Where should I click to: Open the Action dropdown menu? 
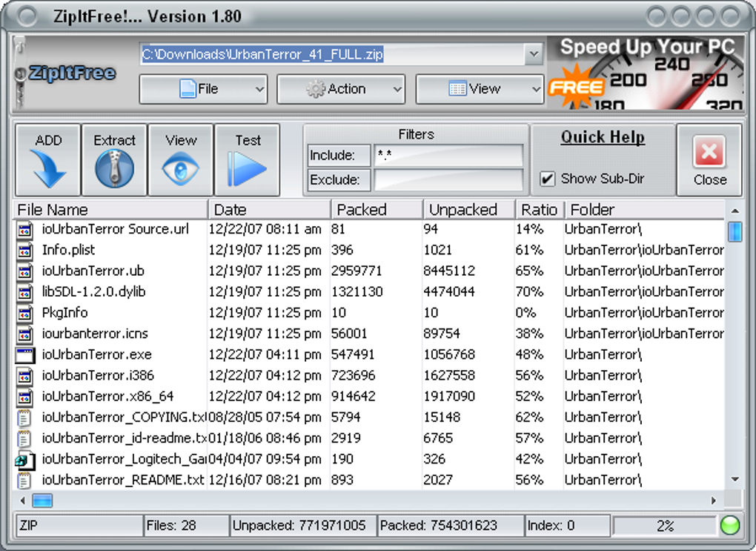(340, 89)
